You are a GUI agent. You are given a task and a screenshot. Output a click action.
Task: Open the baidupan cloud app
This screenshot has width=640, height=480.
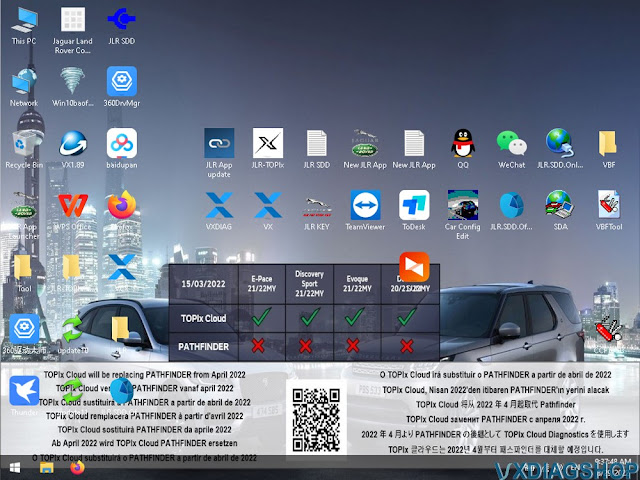(122, 150)
